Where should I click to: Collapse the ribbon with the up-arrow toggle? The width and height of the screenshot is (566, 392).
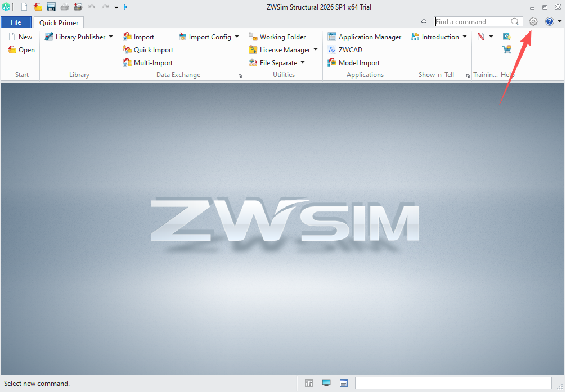(424, 21)
